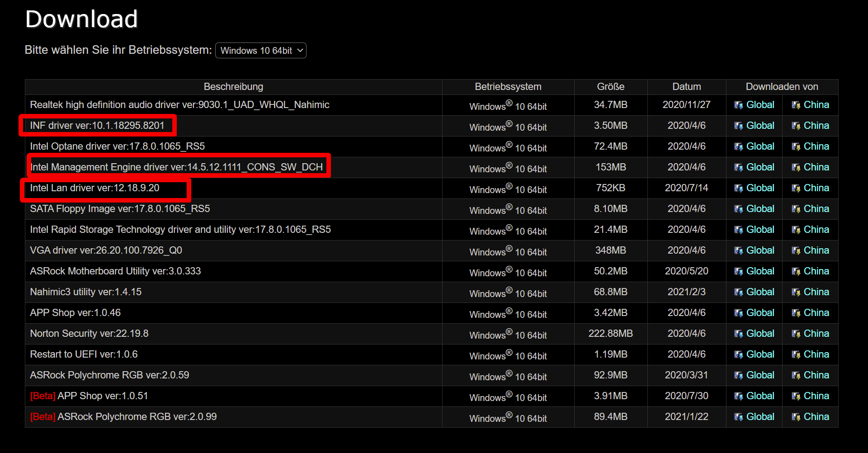The width and height of the screenshot is (868, 453).
Task: Select Intel Lan driver ver:12.18.9.20 text
Action: 94,188
